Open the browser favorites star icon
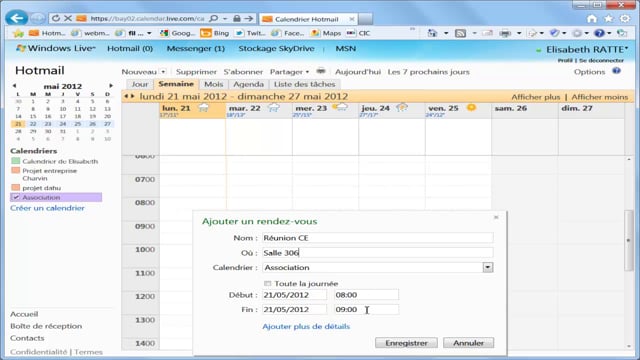640x360 pixels. pyautogui.click(x=609, y=19)
